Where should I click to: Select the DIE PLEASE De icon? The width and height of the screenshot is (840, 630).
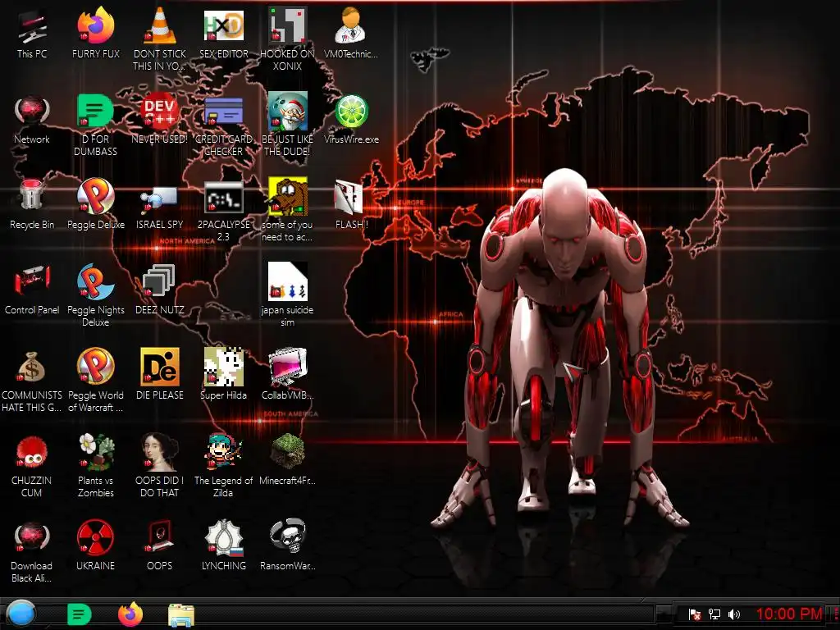point(160,367)
